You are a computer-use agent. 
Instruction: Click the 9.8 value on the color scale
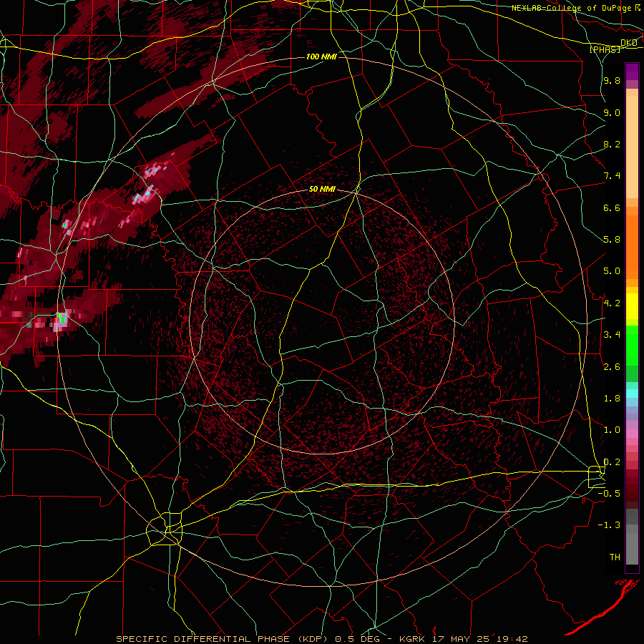click(612, 80)
